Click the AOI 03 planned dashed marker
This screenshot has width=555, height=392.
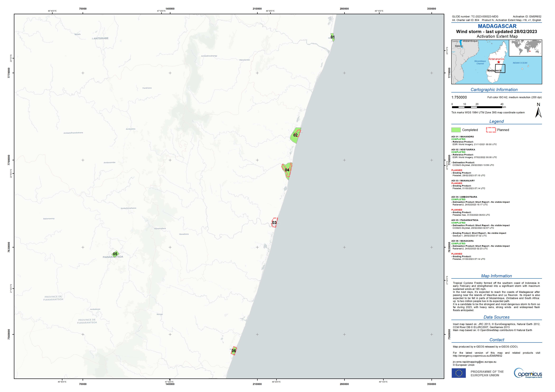274,222
